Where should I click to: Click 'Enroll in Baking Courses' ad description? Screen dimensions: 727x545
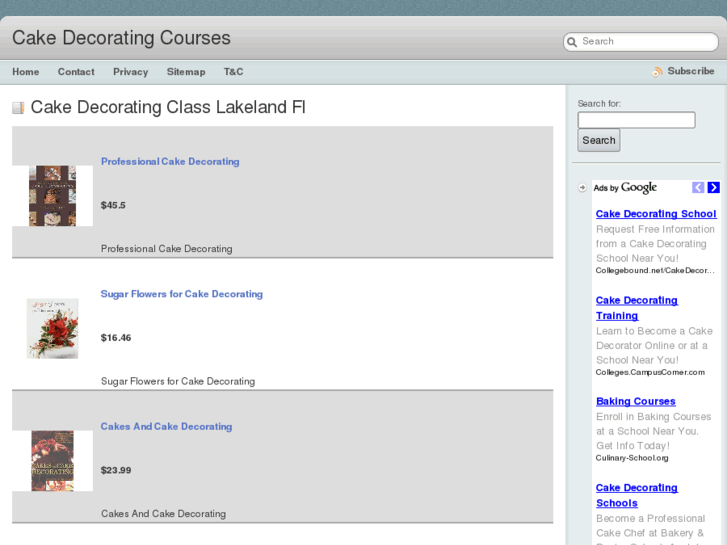[653, 431]
